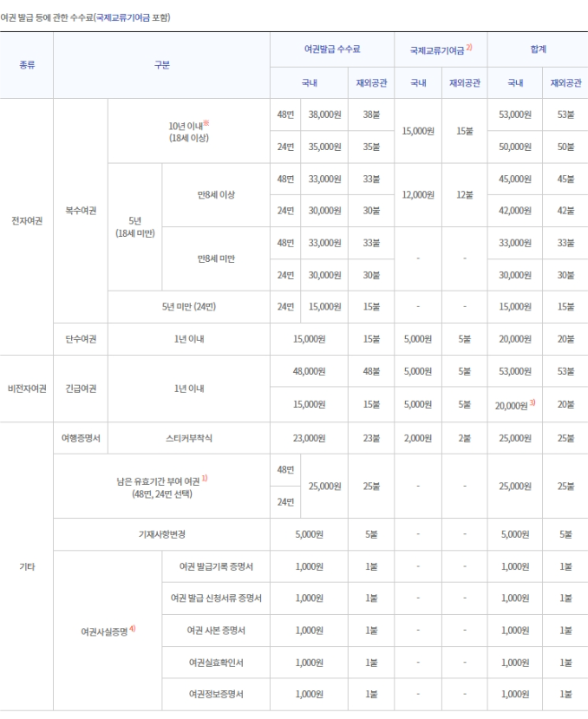588x719 pixels.
Task: Click the 12,000원 contribution value
Action: (x=418, y=195)
